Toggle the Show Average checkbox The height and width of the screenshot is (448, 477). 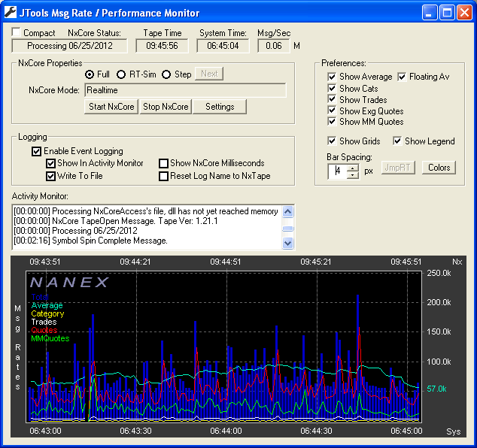click(332, 77)
